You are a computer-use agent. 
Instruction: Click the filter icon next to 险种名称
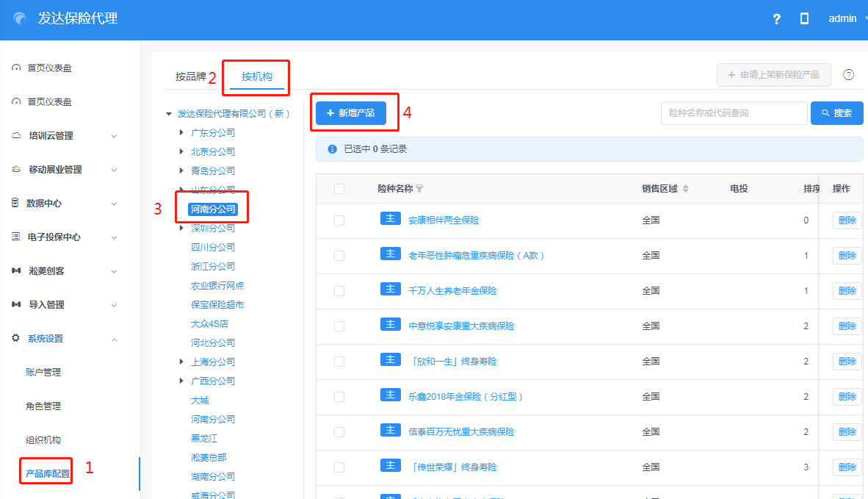(x=419, y=189)
